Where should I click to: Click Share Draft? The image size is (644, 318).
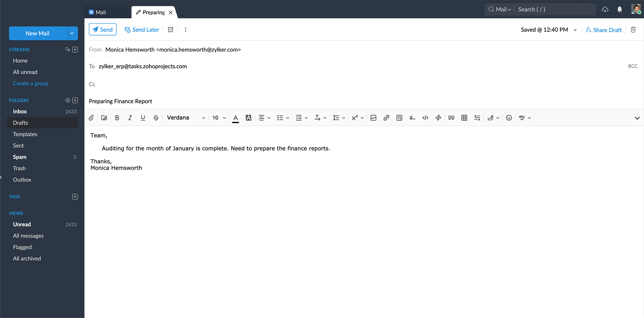click(x=604, y=30)
